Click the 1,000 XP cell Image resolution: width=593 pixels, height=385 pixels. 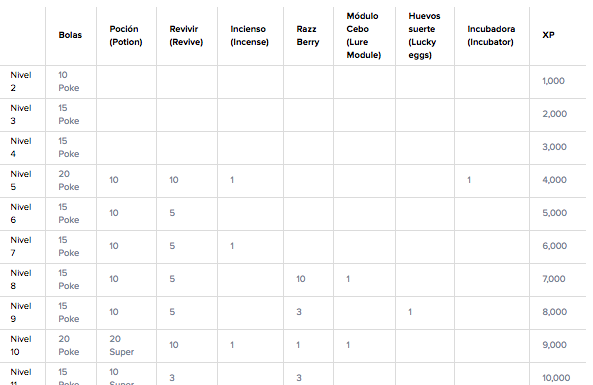pyautogui.click(x=553, y=81)
